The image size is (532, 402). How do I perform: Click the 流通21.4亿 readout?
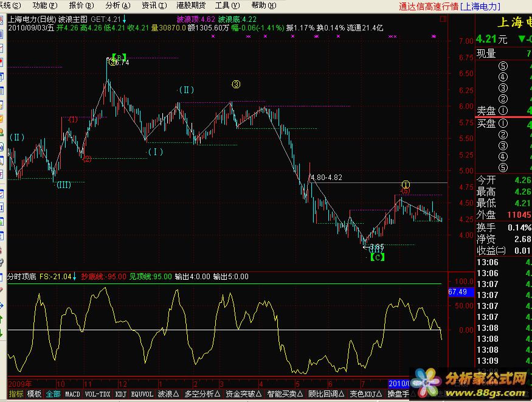[x=365, y=28]
